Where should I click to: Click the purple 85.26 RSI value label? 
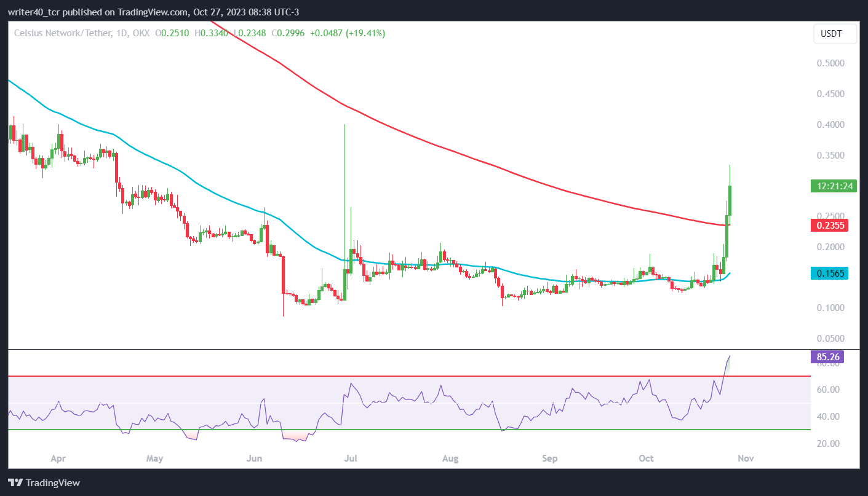(827, 356)
